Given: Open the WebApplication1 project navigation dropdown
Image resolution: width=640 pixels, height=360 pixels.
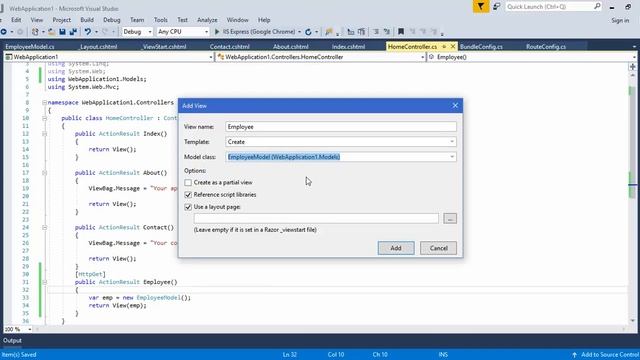Looking at the screenshot, I should click(x=211, y=57).
